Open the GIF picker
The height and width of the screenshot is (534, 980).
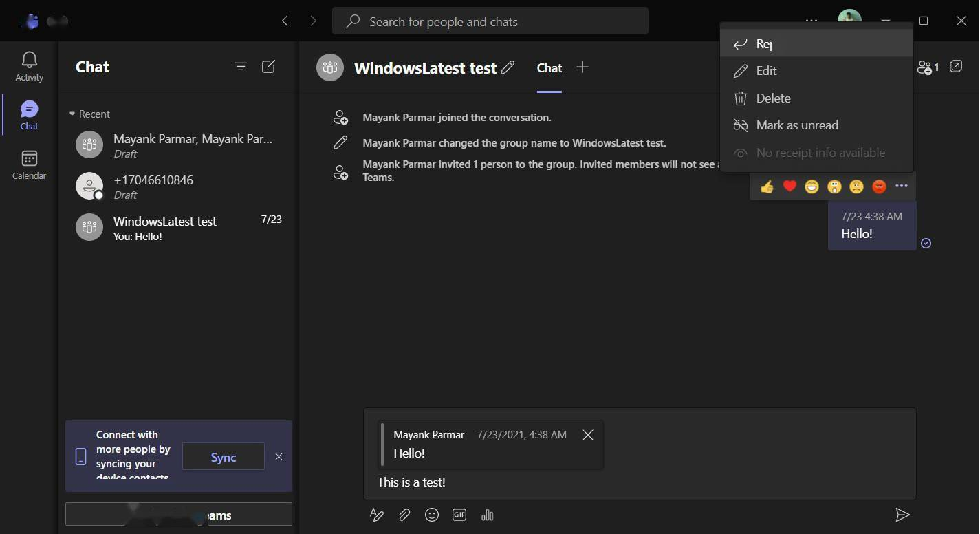coord(459,515)
